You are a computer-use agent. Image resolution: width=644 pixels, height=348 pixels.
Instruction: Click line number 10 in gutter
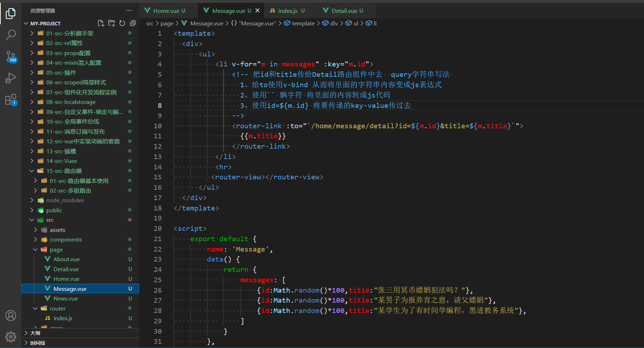157,126
